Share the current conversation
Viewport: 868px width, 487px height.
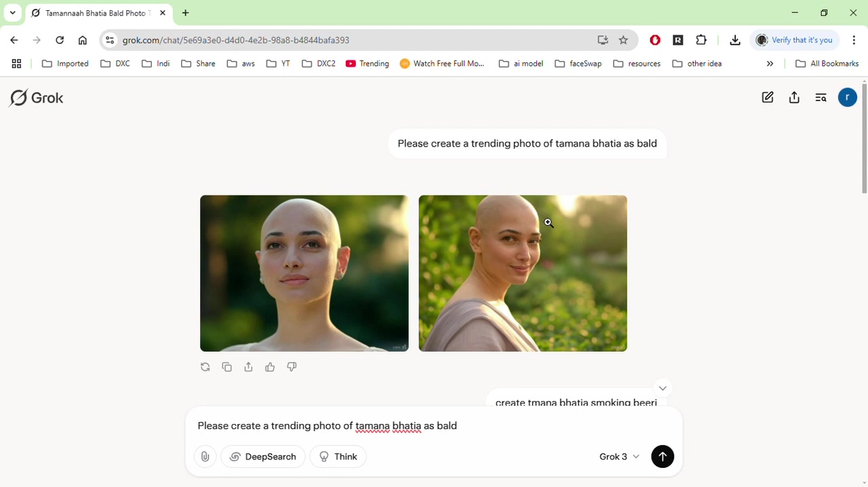(794, 97)
